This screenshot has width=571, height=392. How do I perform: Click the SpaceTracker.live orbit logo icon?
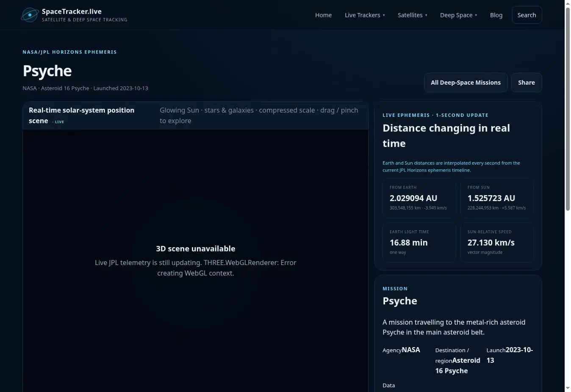click(x=30, y=15)
